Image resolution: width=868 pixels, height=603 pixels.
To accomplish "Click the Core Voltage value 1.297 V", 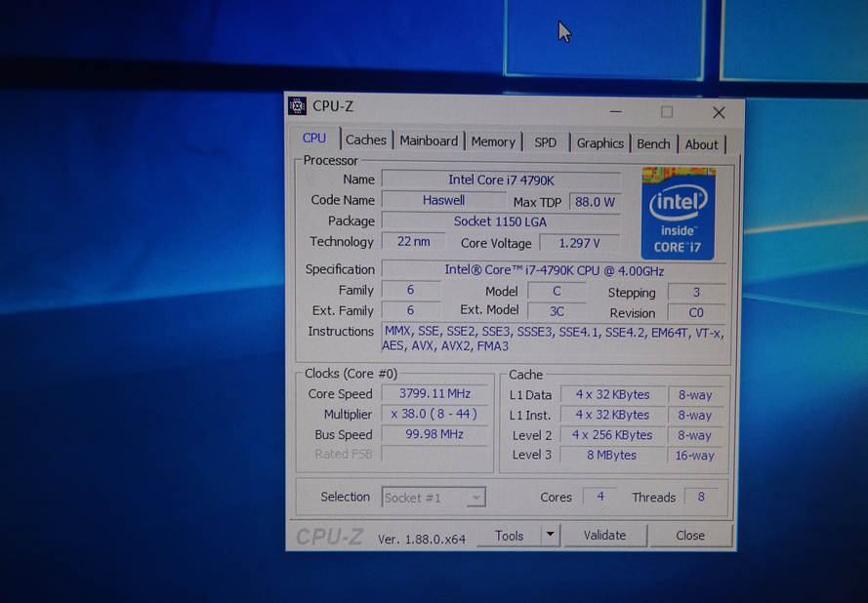I will point(579,243).
